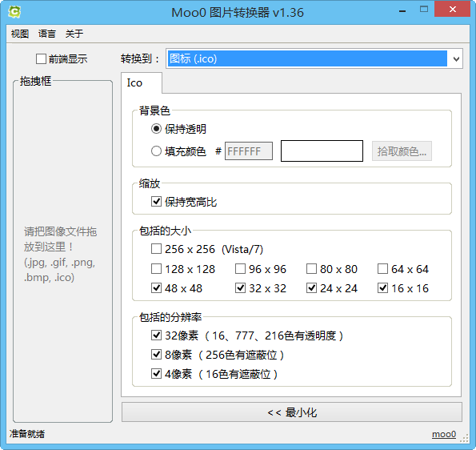Click the 准备就绪 status text
476x450 pixels.
coord(26,434)
